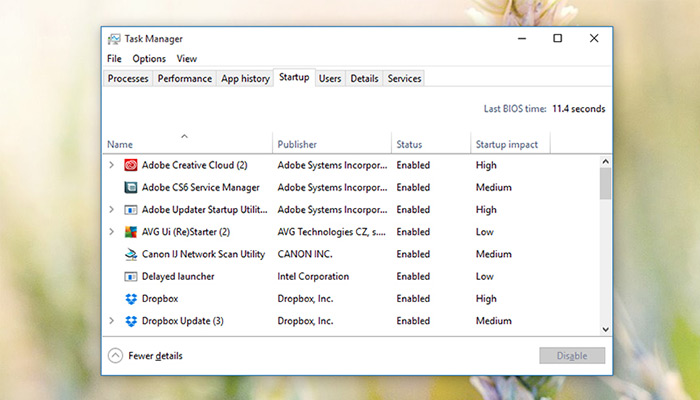This screenshot has height=400, width=700.
Task: Switch to the Processes tab
Action: 128,79
